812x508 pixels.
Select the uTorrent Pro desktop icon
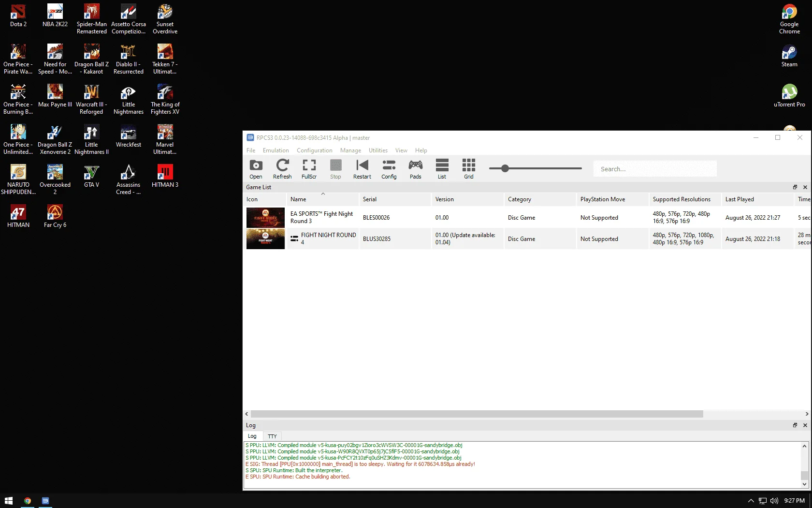click(789, 95)
